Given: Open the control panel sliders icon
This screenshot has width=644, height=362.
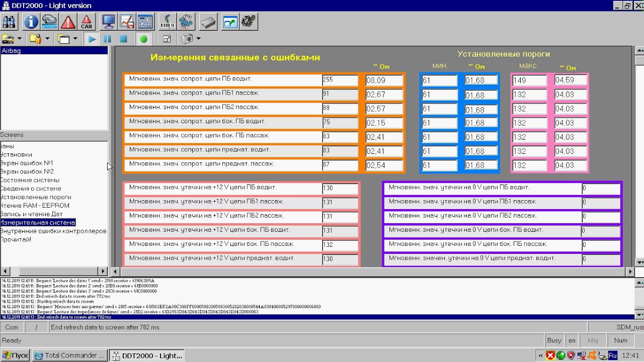Looking at the screenshot, I should click(145, 22).
